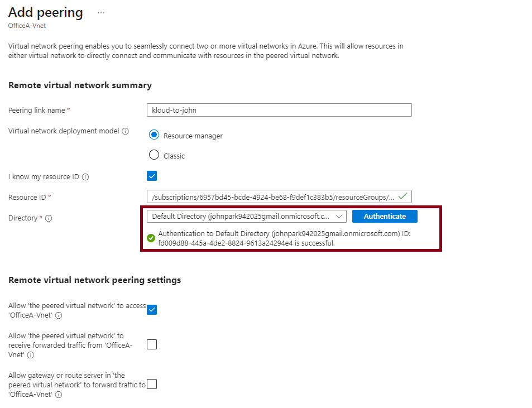Select the Resource manager radio button

point(154,135)
